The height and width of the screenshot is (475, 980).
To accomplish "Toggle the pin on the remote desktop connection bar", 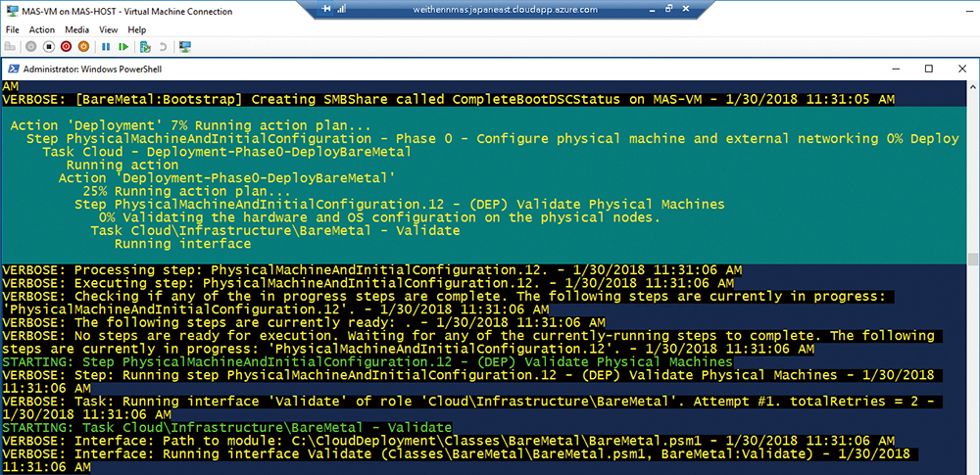I will 325,10.
